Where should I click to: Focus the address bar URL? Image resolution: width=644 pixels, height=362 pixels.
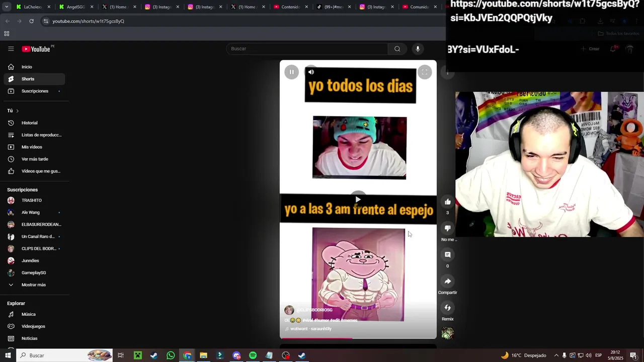click(89, 21)
